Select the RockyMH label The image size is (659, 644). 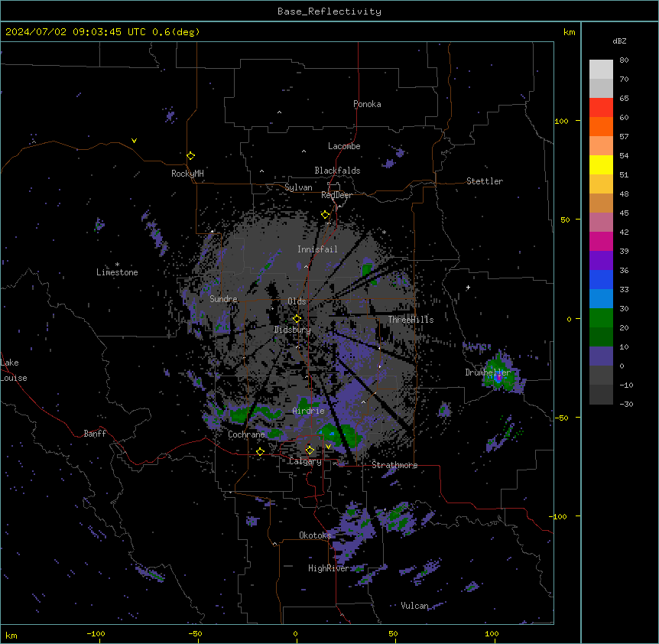(187, 173)
